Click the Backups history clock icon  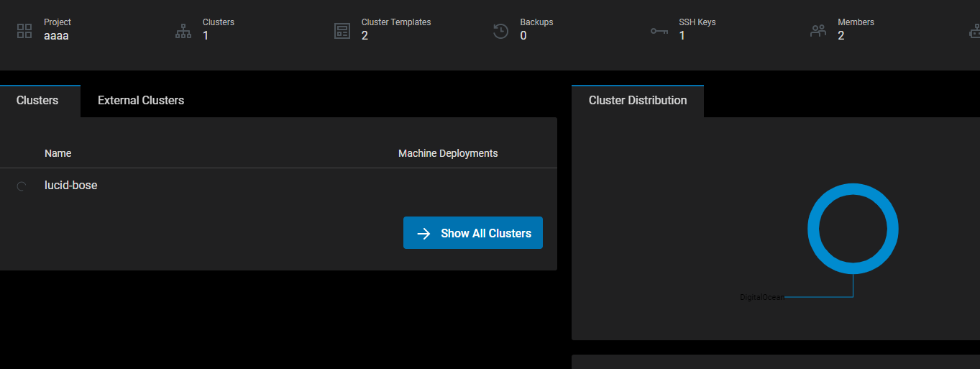tap(501, 31)
